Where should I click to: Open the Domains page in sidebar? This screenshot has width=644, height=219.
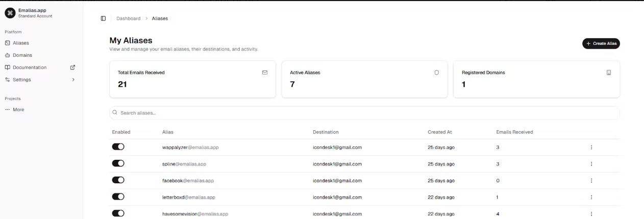tap(40, 55)
